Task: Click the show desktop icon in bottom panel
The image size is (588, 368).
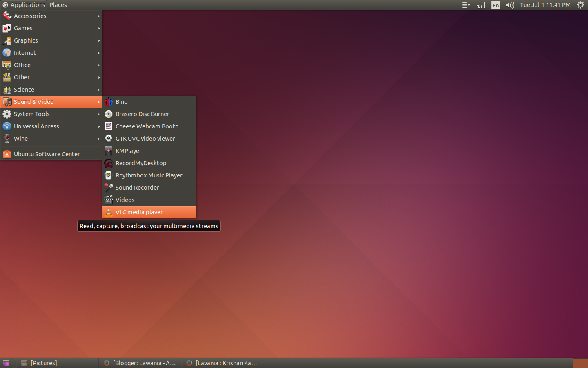Action: pos(6,363)
